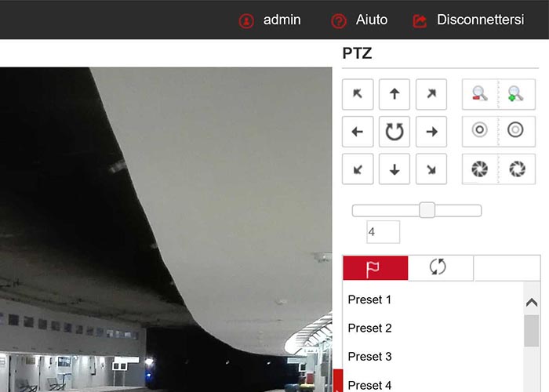Screen dimensions: 549x392
Task: Move camera diagonally down-left
Action: point(358,169)
